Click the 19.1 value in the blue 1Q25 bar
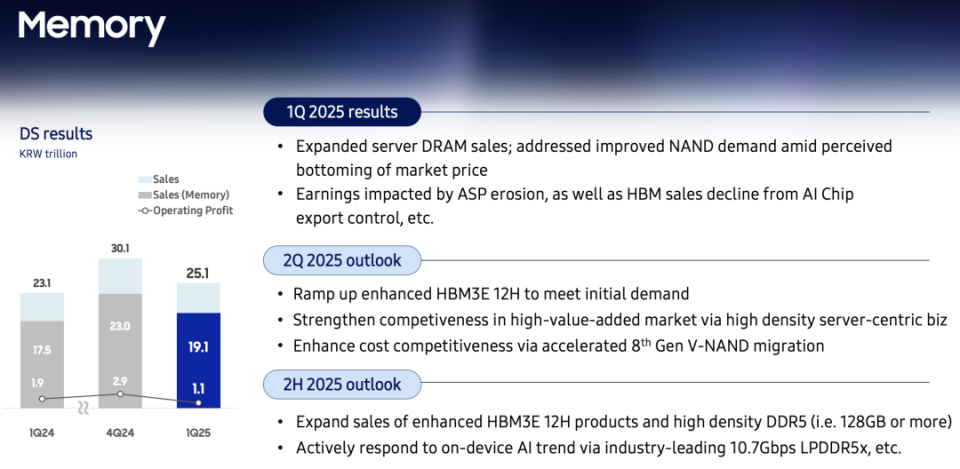This screenshot has height=469, width=960. (x=198, y=348)
